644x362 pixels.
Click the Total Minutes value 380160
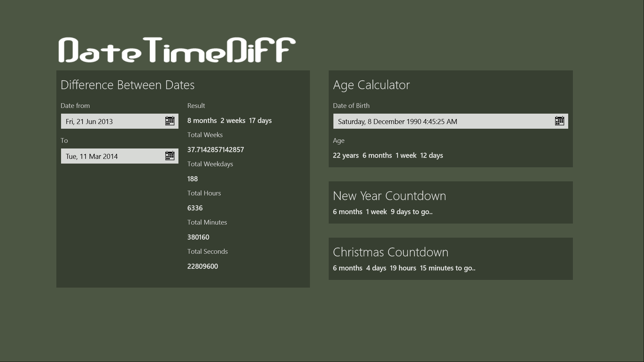(198, 237)
